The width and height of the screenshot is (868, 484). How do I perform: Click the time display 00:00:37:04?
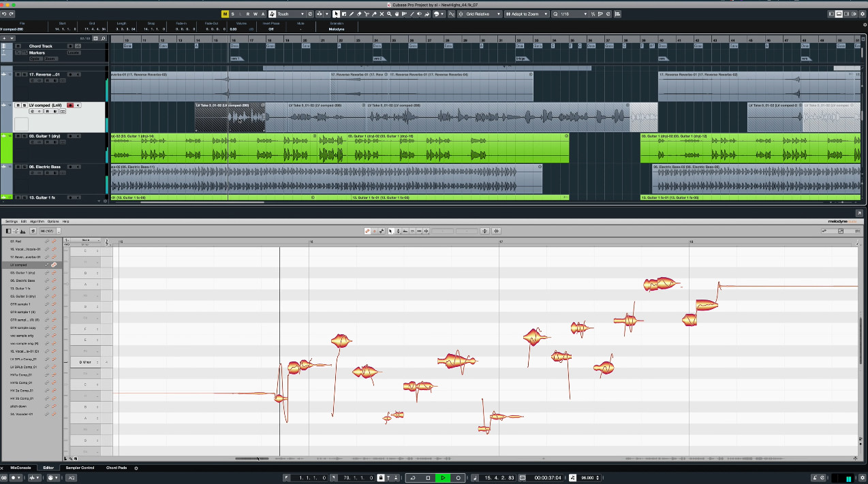coord(548,478)
